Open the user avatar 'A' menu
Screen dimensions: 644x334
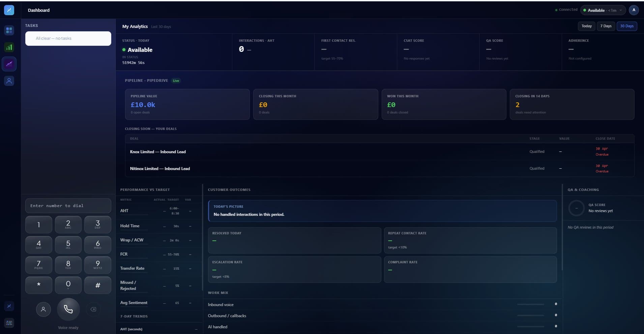pyautogui.click(x=634, y=10)
